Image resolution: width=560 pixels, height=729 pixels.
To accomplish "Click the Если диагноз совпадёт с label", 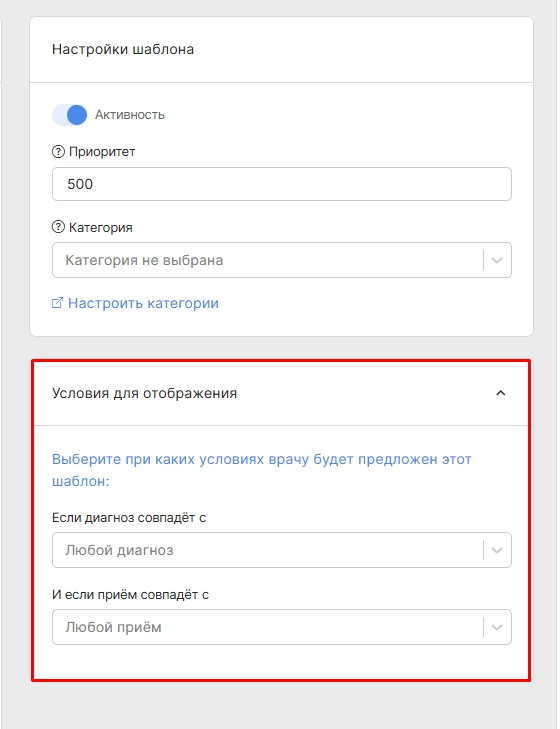I will (x=129, y=517).
